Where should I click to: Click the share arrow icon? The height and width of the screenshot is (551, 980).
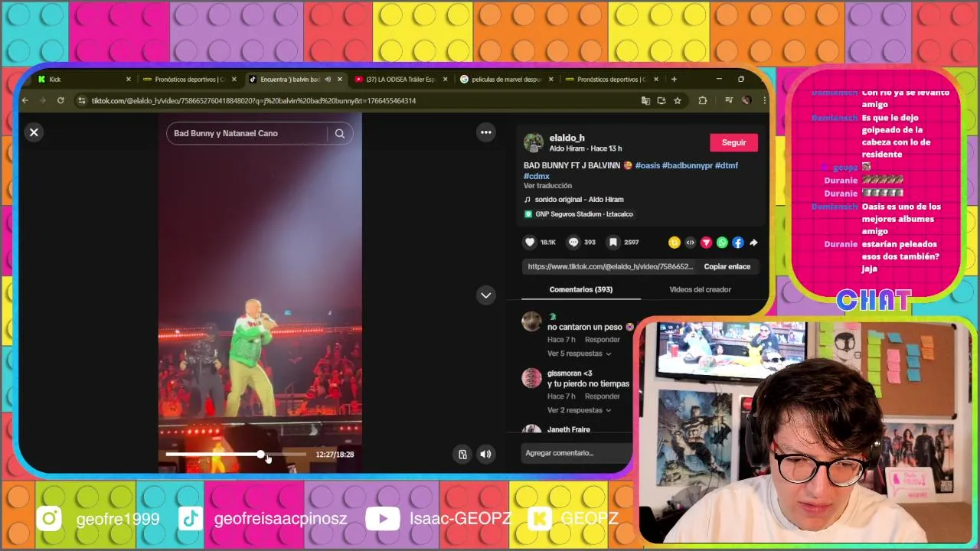point(753,243)
